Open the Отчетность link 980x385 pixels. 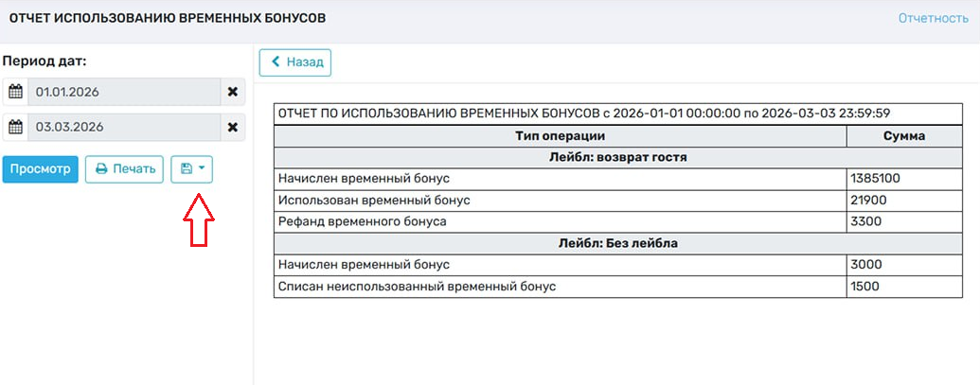tap(933, 18)
